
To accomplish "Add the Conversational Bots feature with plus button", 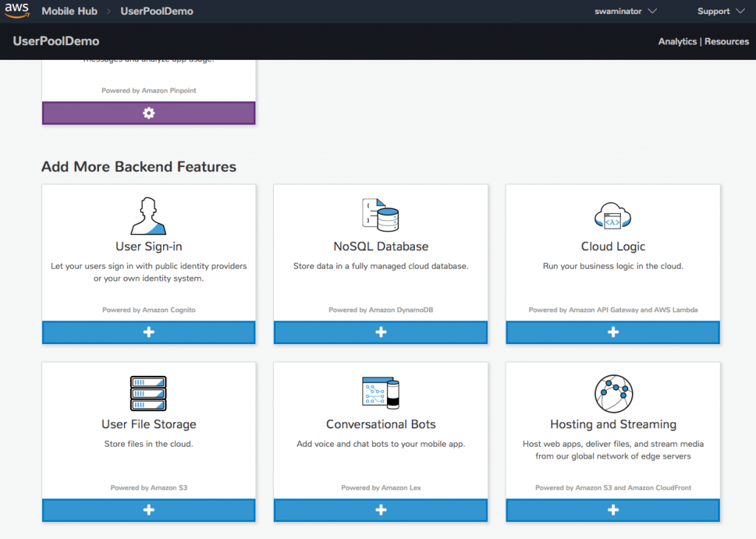I will 381,510.
